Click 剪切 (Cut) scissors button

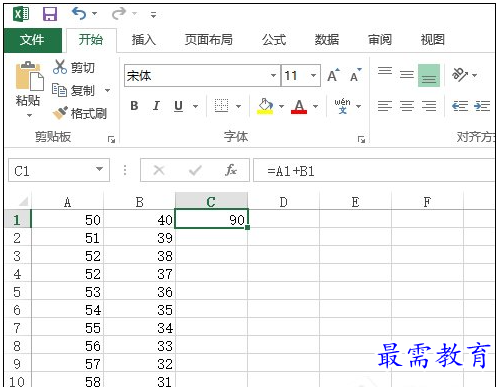tap(74, 67)
